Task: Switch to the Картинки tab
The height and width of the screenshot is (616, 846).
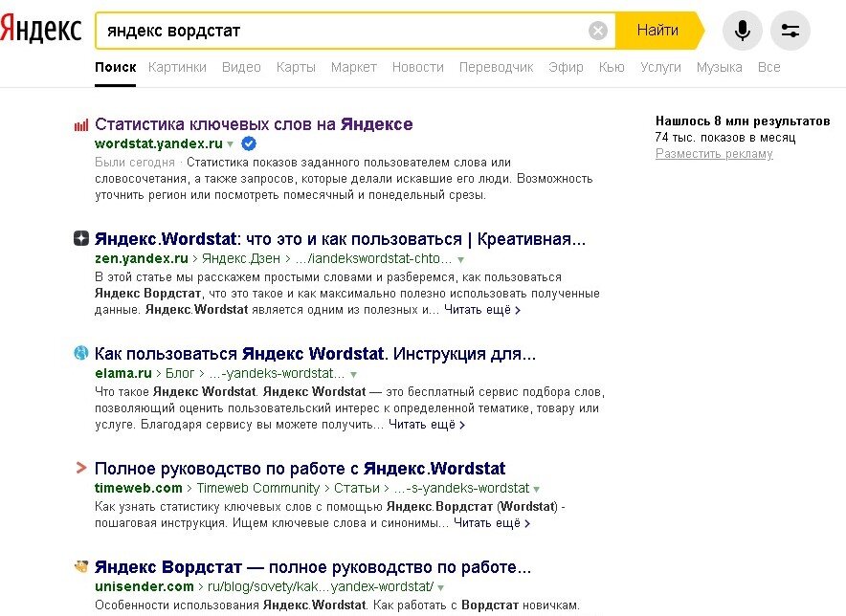Action: pos(177,67)
